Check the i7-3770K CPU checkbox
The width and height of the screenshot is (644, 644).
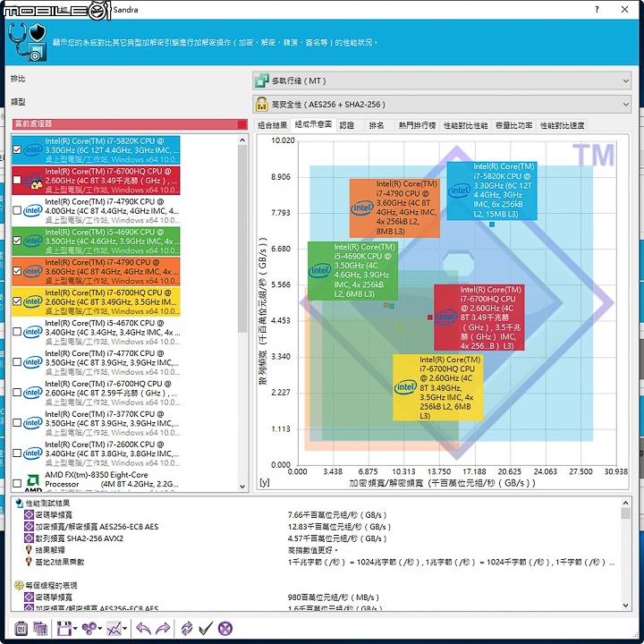(17, 422)
